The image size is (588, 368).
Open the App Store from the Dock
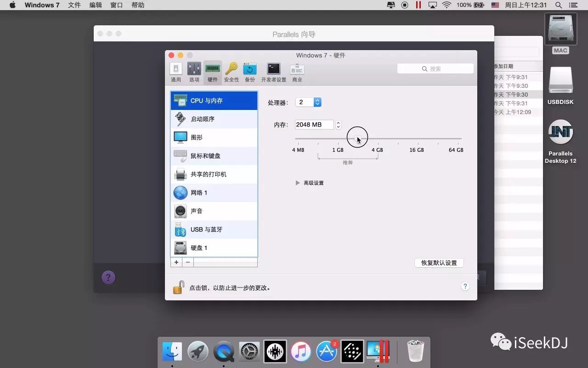click(327, 352)
